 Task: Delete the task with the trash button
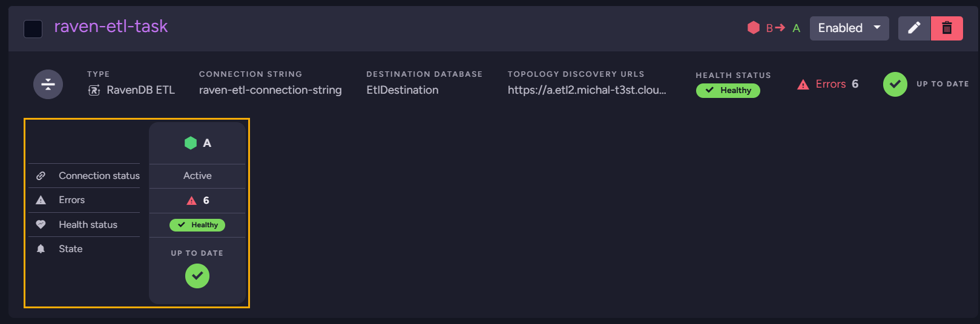pyautogui.click(x=947, y=28)
